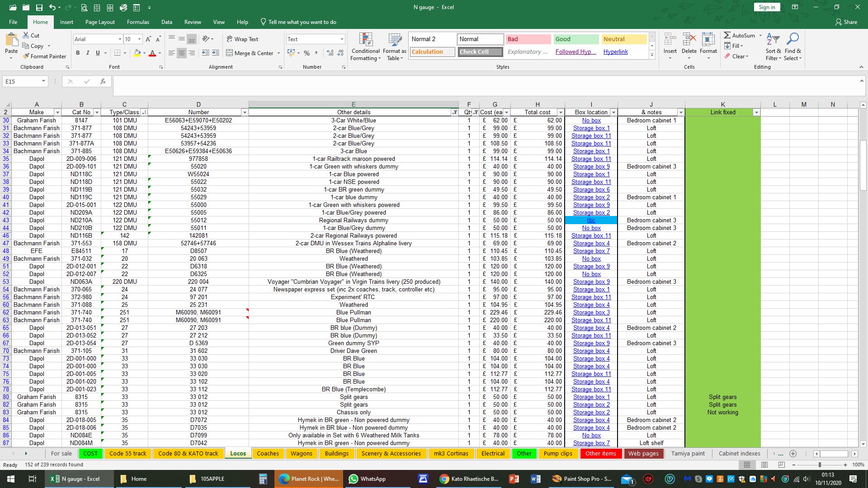Click the Undo arrow icon
868x488 pixels.
point(52,7)
